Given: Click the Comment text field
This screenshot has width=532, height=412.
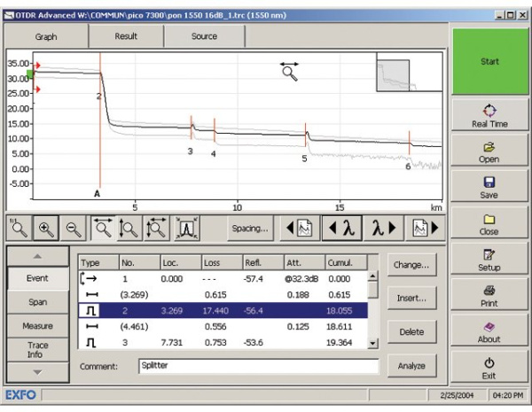Looking at the screenshot, I should [x=257, y=364].
